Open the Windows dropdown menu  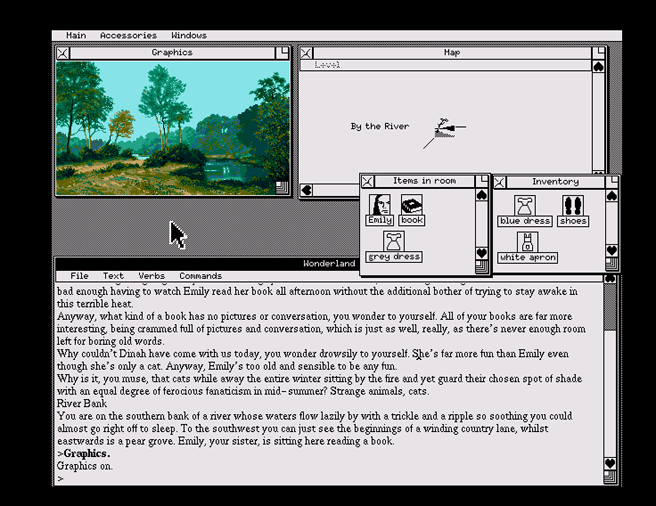[189, 36]
